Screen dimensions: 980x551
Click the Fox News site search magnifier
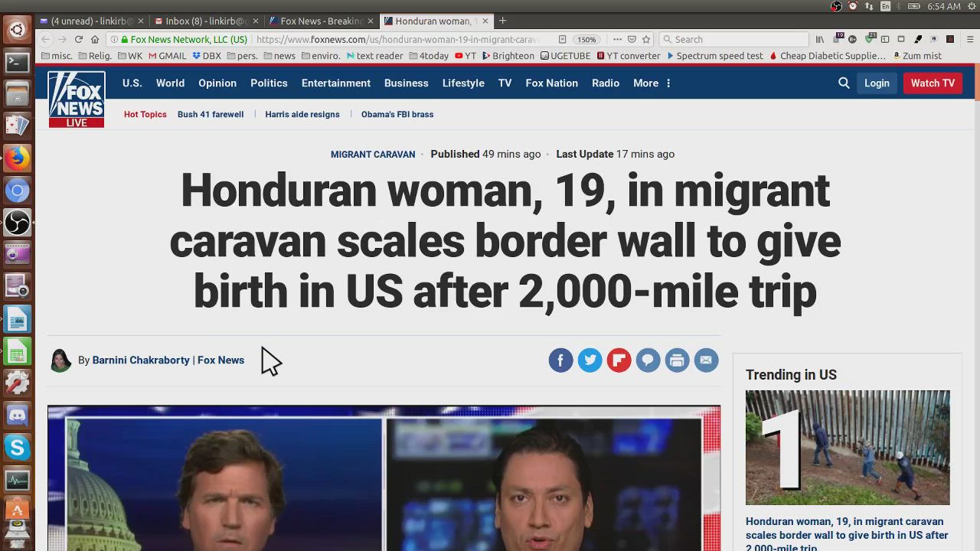point(844,83)
